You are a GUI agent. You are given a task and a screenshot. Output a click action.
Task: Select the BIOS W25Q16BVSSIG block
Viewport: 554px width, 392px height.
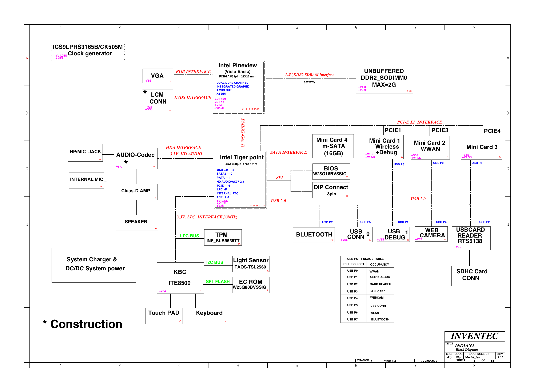pos(331,171)
